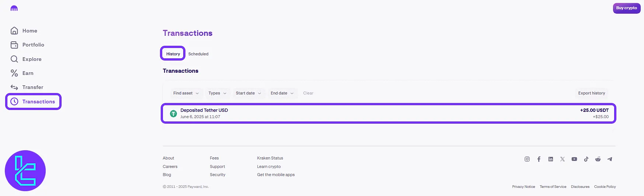Image resolution: width=644 pixels, height=196 pixels.
Task: Open the About footer link
Action: (168, 158)
